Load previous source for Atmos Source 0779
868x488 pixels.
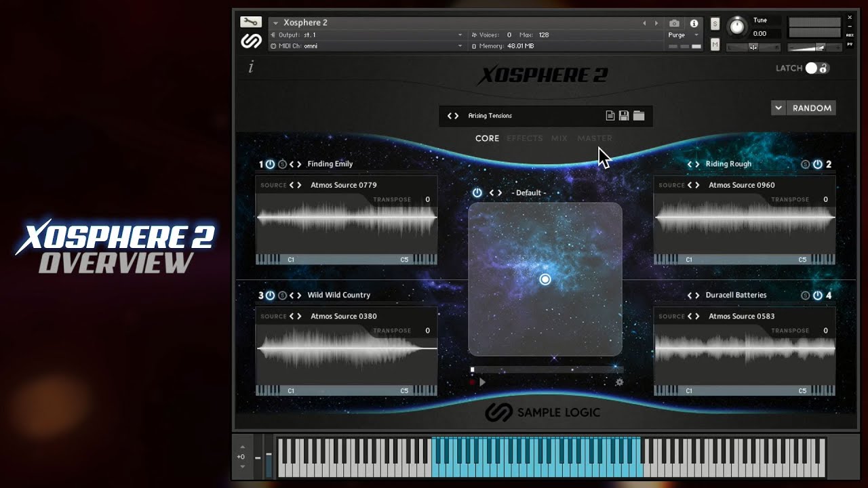point(292,185)
